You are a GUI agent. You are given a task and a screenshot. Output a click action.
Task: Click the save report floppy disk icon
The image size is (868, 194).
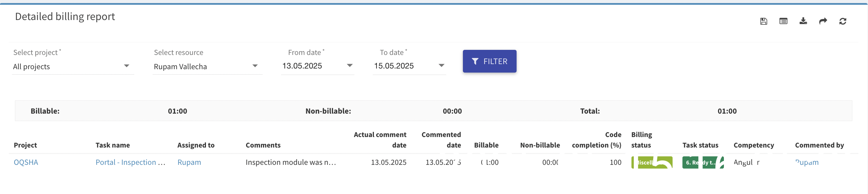[764, 21]
